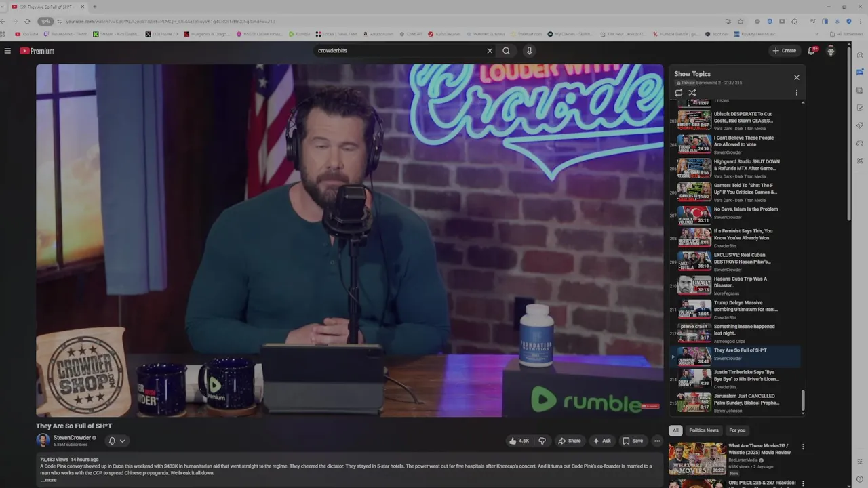Image resolution: width=868 pixels, height=488 pixels.
Task: Open the YouTube hamburger guide menu
Action: point(7,51)
